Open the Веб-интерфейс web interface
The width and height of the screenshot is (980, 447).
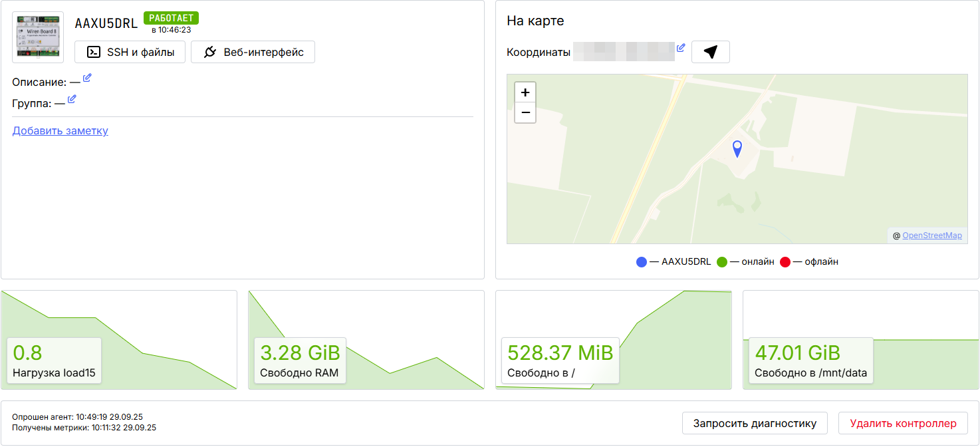[253, 52]
